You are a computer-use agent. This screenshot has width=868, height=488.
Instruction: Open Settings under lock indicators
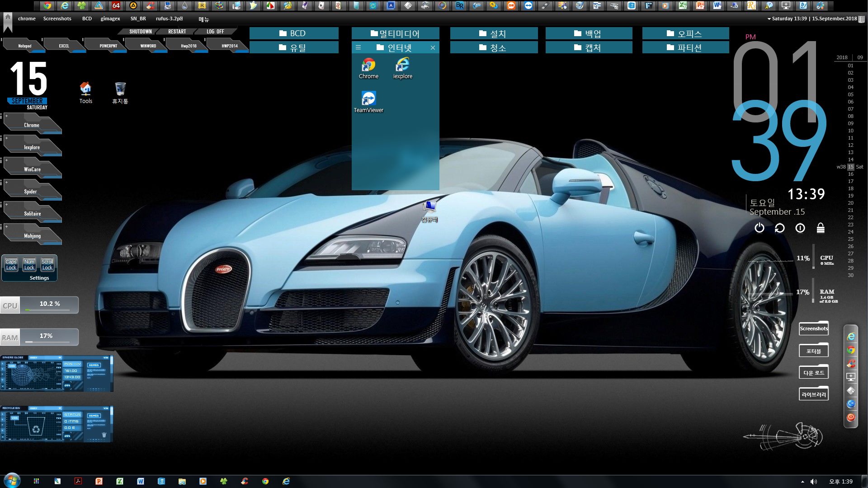[39, 278]
